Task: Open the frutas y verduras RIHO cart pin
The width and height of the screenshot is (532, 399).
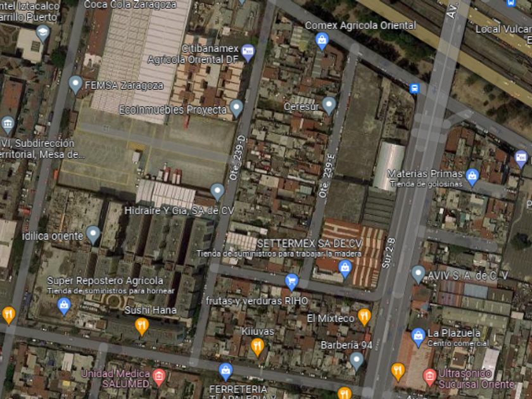Action: coord(291,282)
